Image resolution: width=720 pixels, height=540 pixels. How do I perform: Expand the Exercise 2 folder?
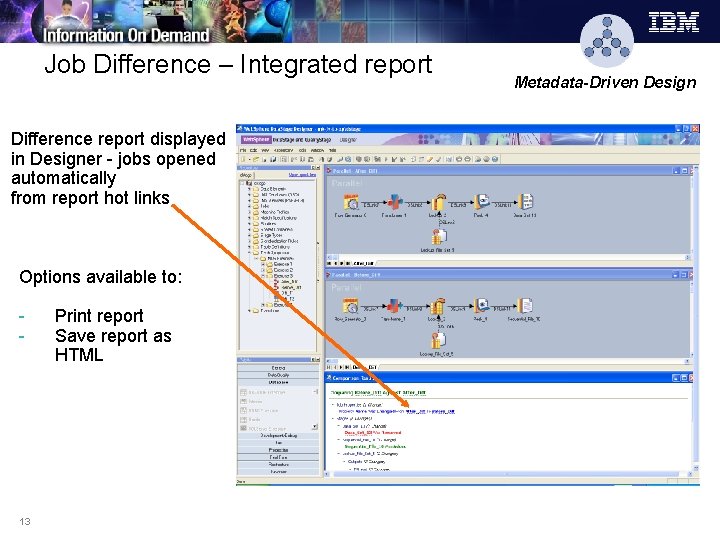tap(263, 270)
